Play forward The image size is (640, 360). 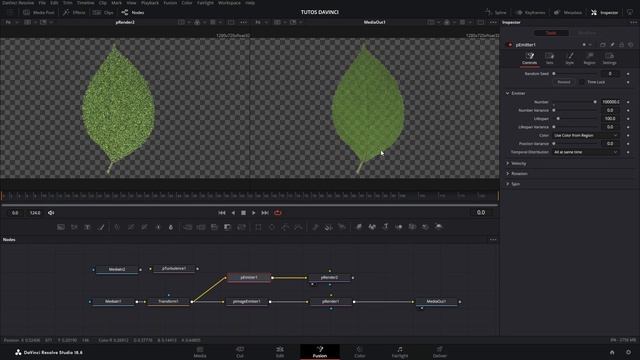coord(253,213)
